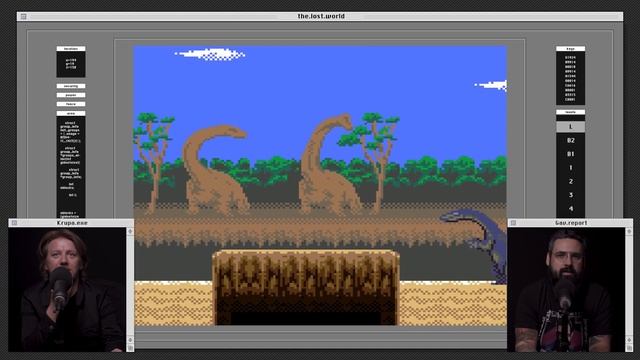Click the header label of the top-left black panel
Image resolution: width=640 pixels, height=360 pixels.
click(71, 49)
